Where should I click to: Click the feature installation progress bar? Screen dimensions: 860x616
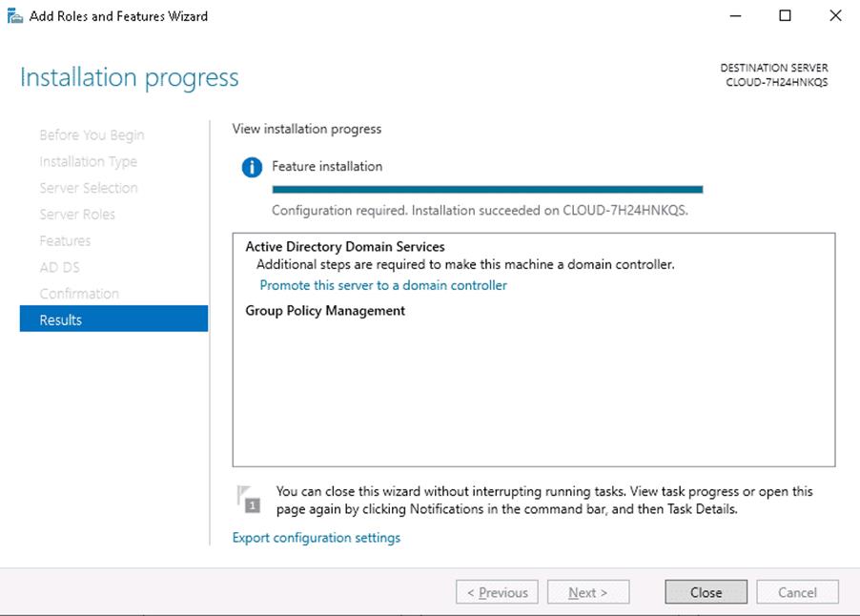487,190
